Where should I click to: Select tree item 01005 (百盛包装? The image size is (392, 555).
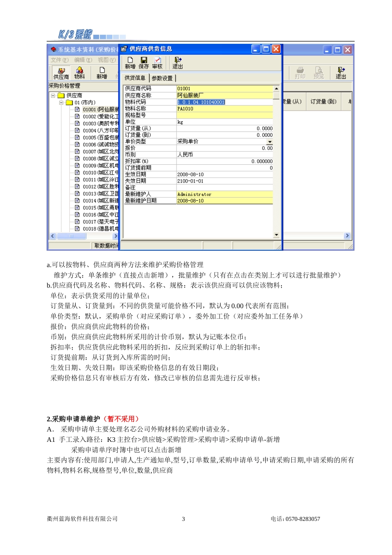tap(101, 138)
